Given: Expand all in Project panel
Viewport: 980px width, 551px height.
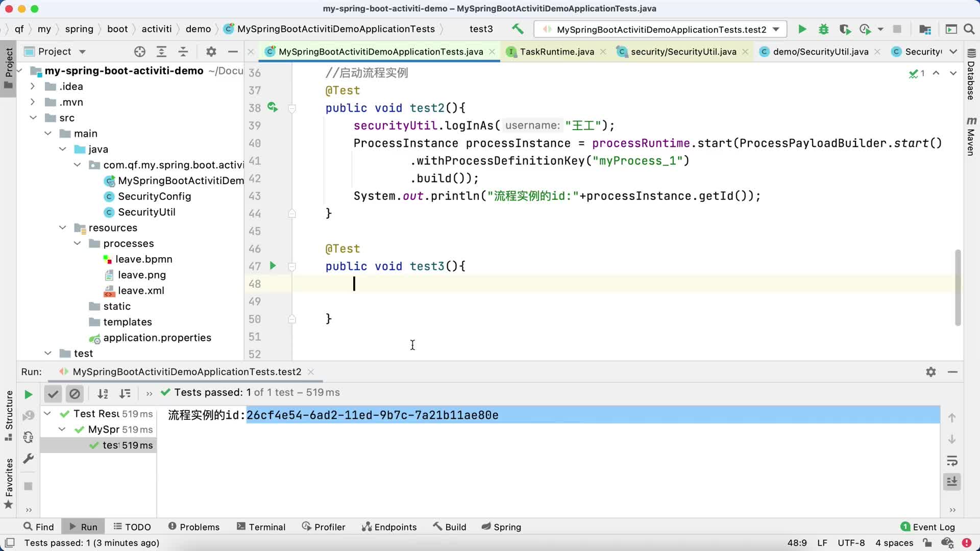Looking at the screenshot, I should click(x=161, y=52).
